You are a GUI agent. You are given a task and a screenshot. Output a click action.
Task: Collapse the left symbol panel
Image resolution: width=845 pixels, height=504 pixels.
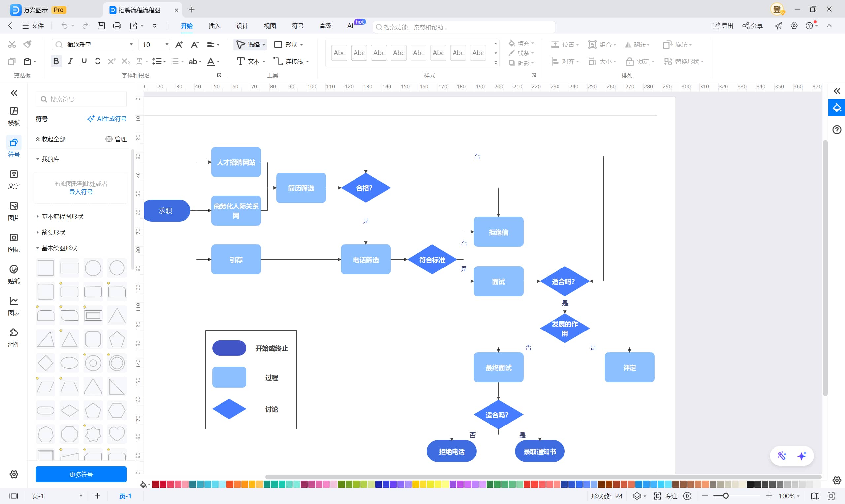pyautogui.click(x=14, y=93)
